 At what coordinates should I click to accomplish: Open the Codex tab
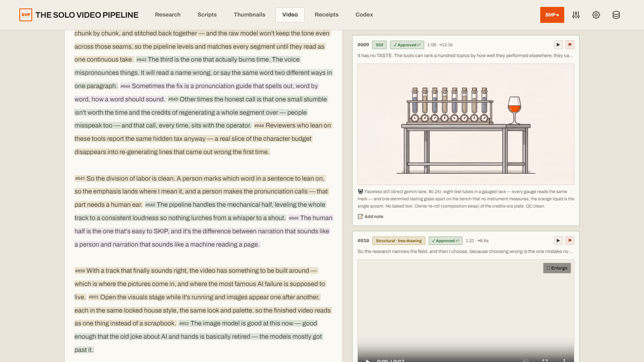tap(364, 15)
